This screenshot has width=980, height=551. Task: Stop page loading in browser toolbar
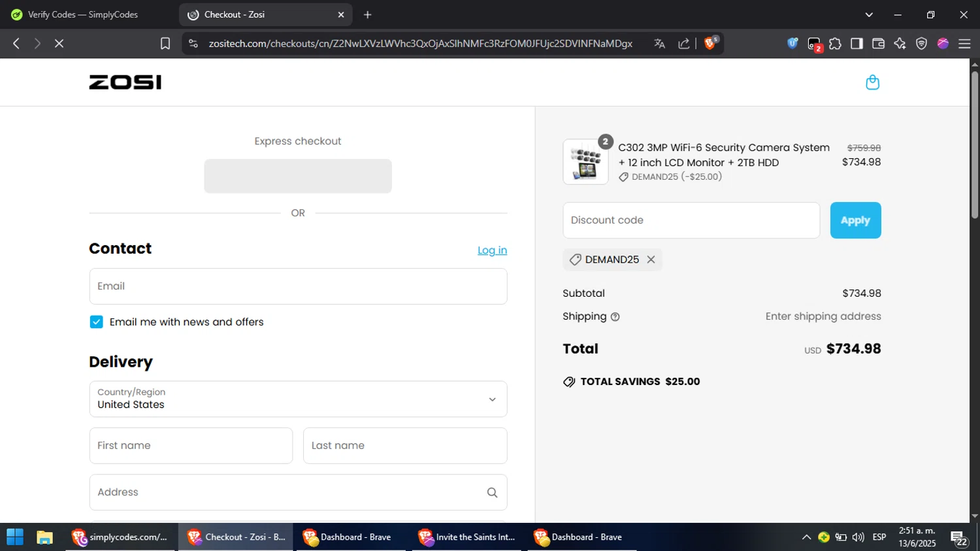59,43
